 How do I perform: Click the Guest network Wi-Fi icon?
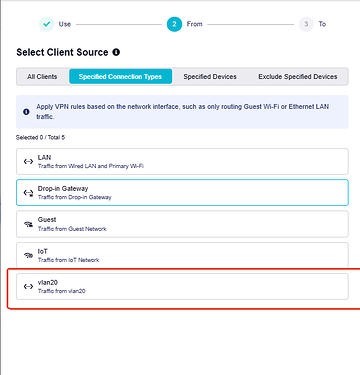(28, 224)
